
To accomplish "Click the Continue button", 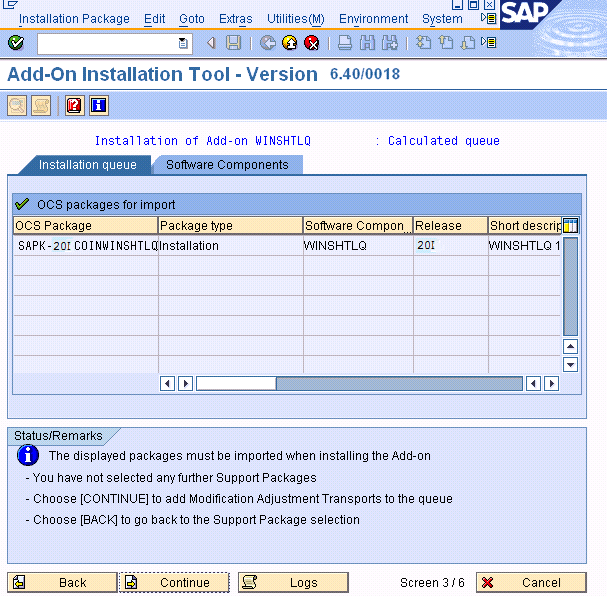I will pyautogui.click(x=174, y=582).
